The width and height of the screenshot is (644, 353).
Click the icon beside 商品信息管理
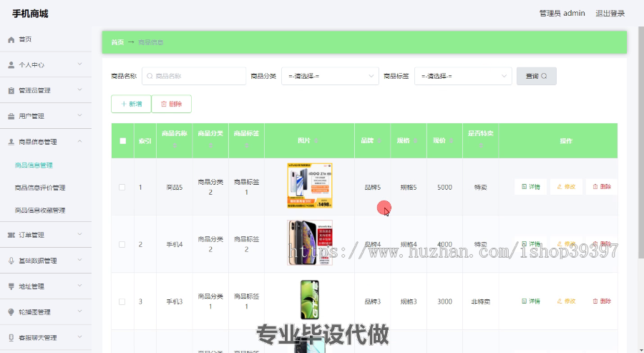[x=11, y=142]
